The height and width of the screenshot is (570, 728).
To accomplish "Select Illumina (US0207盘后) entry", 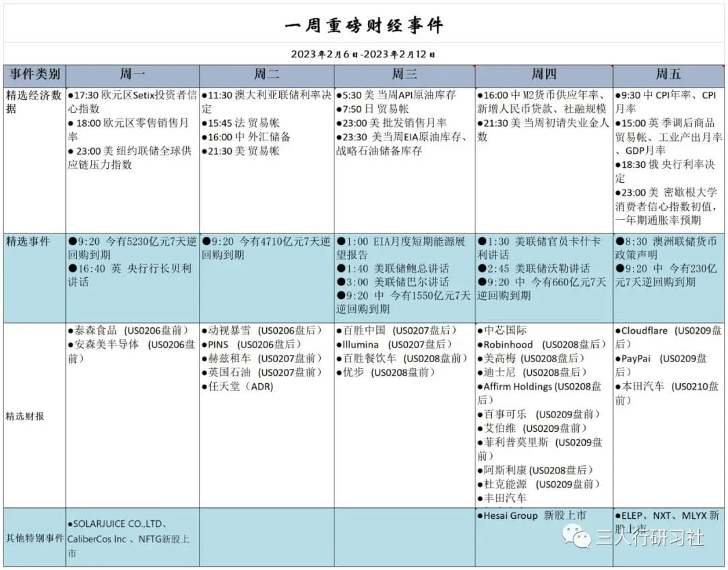I will [x=394, y=345].
